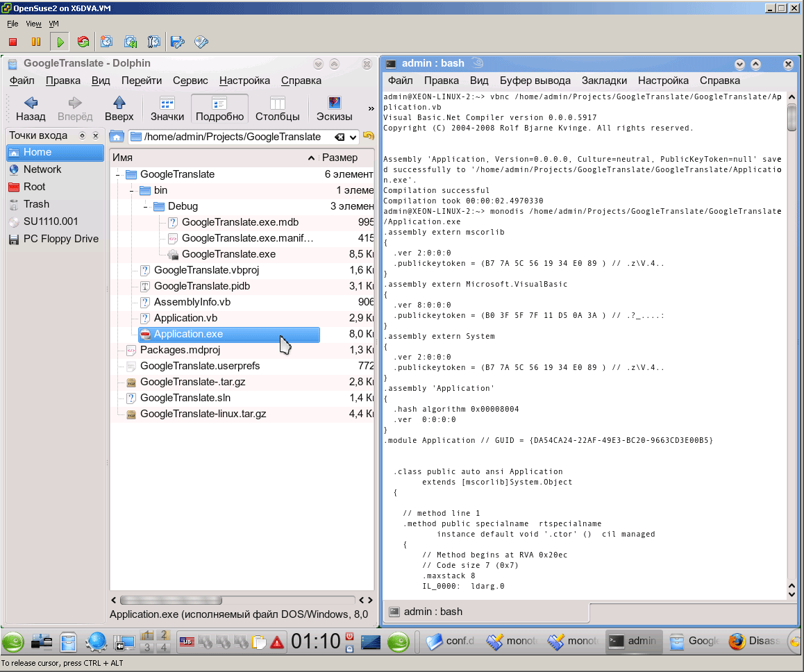Open the openSUSE start menu

13,641
